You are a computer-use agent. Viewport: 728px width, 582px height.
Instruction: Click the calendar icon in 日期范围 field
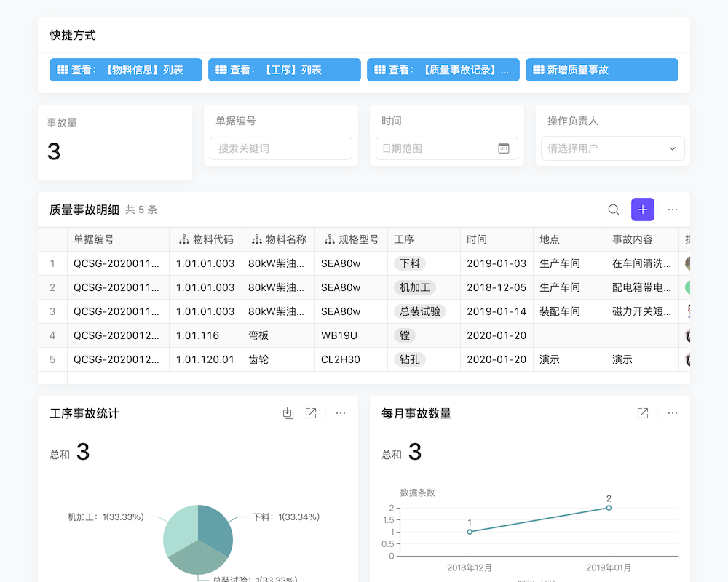pyautogui.click(x=503, y=148)
